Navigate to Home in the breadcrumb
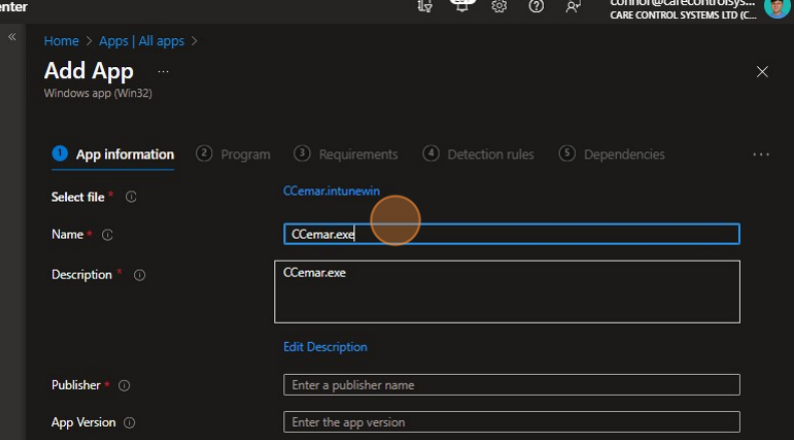 [x=61, y=41]
